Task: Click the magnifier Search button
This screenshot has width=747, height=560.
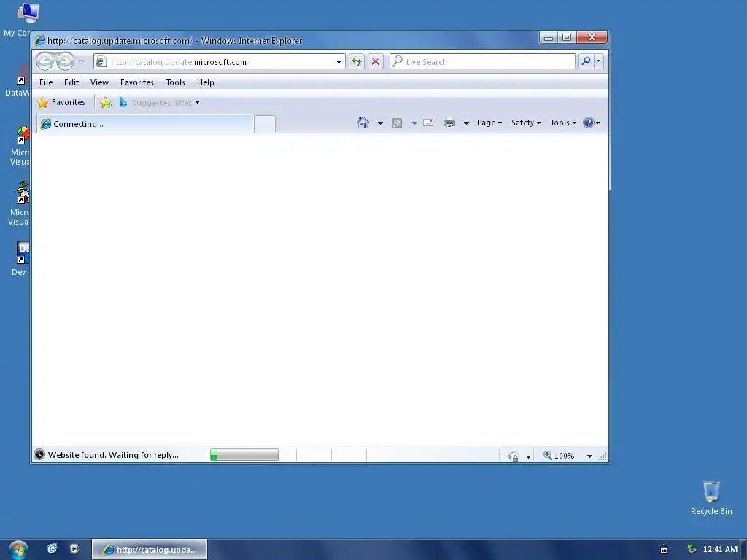Action: click(x=586, y=61)
